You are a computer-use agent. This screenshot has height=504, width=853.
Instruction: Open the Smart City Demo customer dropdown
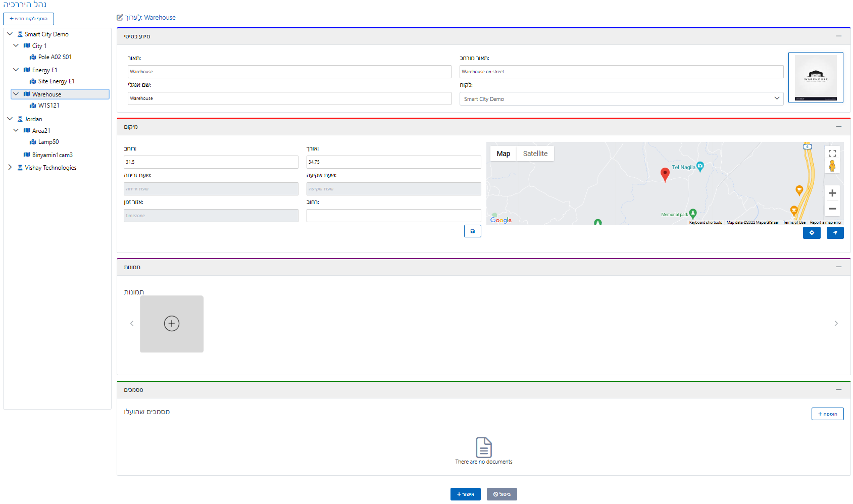pos(621,99)
